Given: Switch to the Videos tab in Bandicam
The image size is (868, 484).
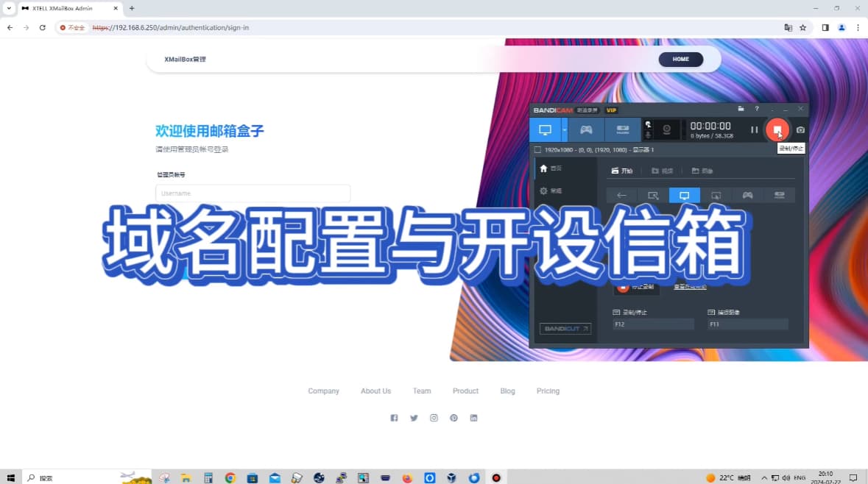Looking at the screenshot, I should 662,171.
